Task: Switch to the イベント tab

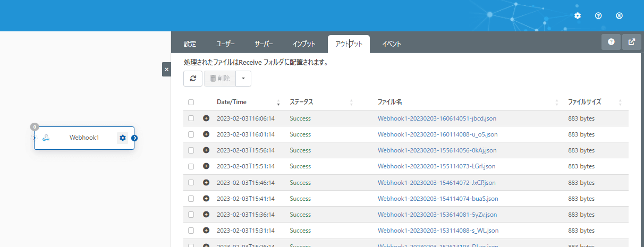Action: [392, 44]
